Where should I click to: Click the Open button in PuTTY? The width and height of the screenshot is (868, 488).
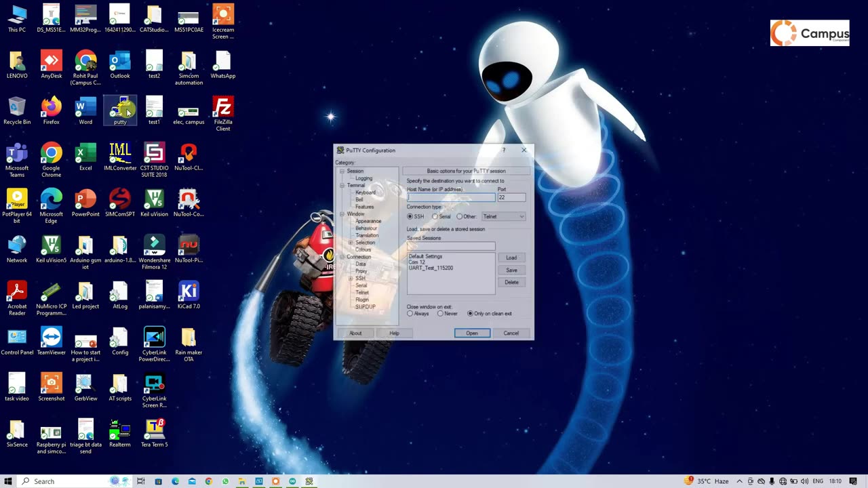(472, 333)
